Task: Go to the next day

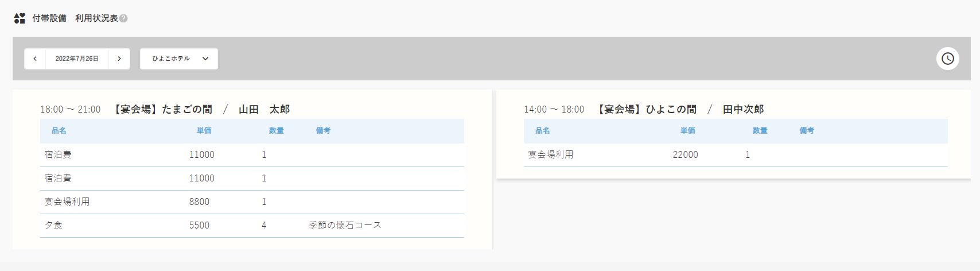Action: pos(119,59)
